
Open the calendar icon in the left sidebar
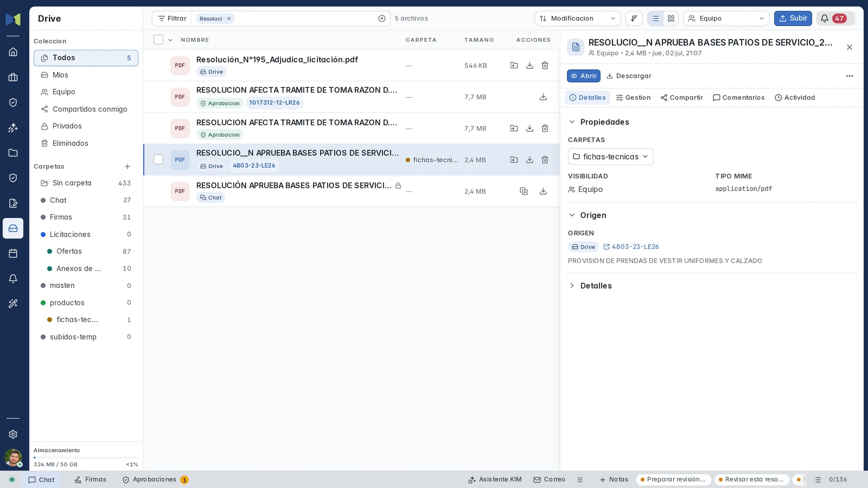tap(13, 253)
